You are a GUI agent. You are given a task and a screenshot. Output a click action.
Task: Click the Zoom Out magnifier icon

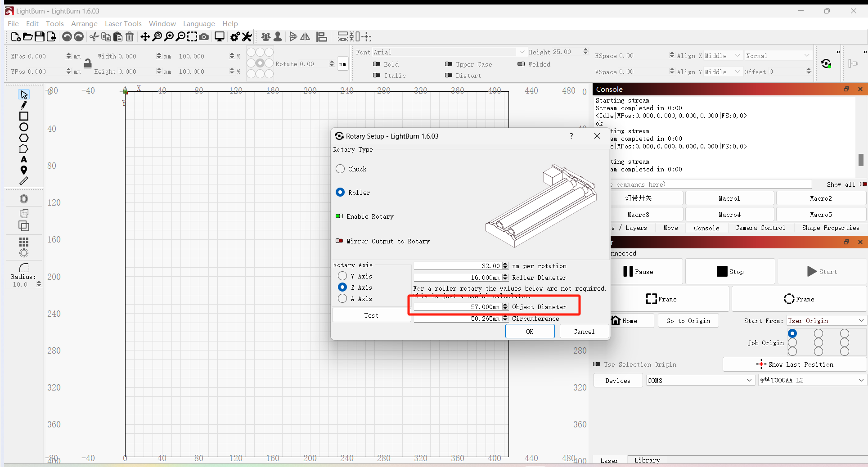pyautogui.click(x=180, y=37)
